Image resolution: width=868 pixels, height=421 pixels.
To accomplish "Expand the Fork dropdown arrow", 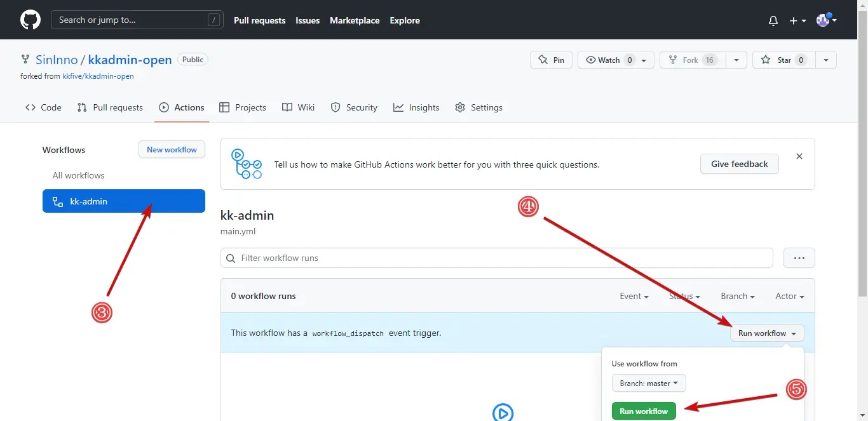I will pos(736,60).
